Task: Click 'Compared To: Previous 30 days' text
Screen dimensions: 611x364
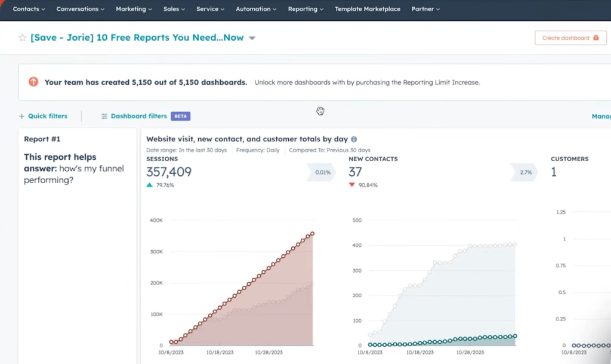Action: [x=329, y=150]
